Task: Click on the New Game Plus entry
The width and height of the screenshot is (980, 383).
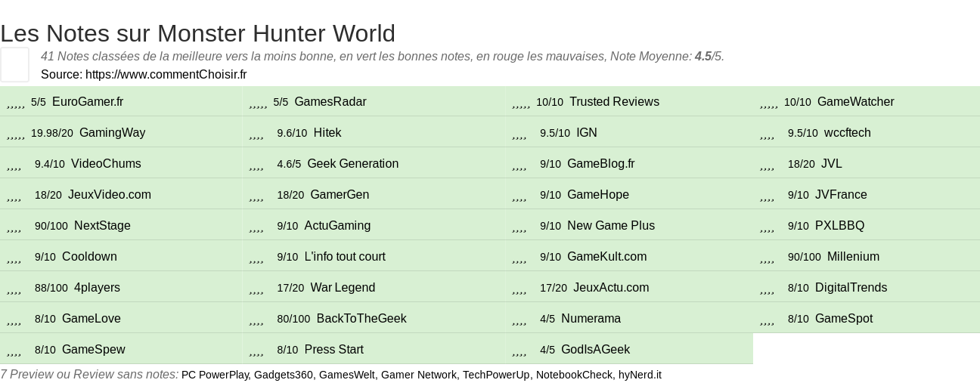Action: click(611, 226)
